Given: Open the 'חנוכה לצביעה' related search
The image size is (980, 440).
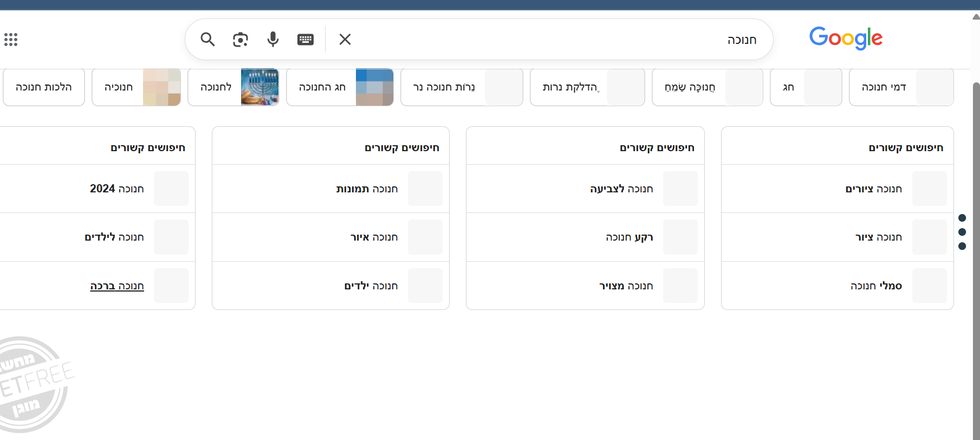Looking at the screenshot, I should [x=621, y=189].
